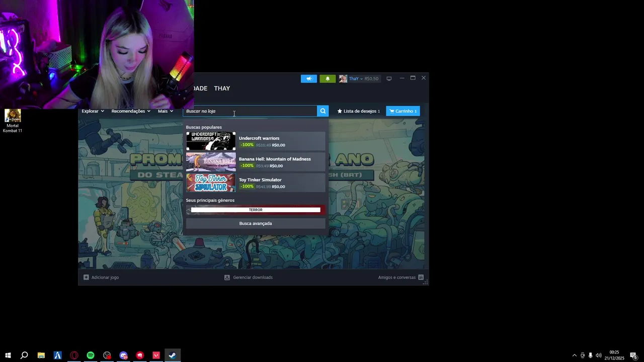Click the Amigos e conversas grid icon
This screenshot has width=644, height=362.
(x=421, y=277)
